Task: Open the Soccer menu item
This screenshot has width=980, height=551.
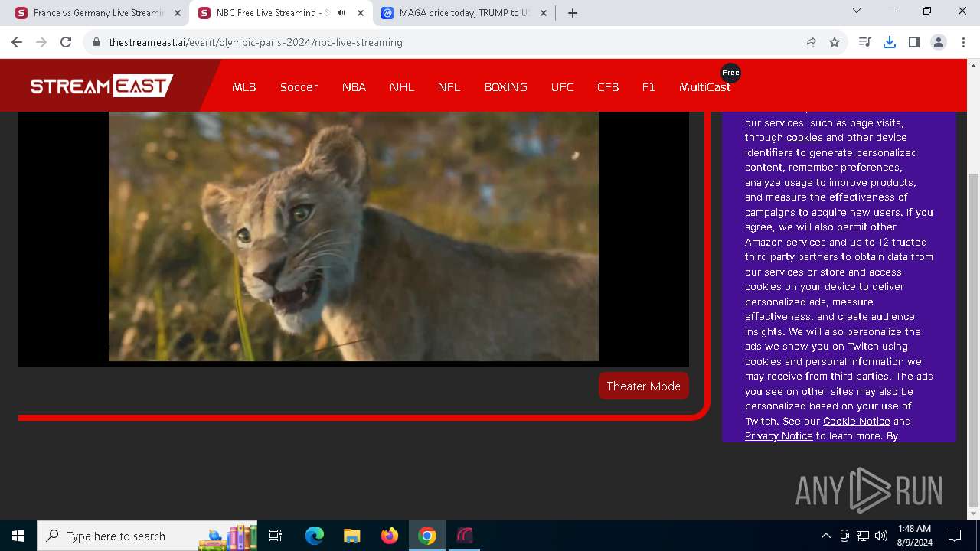Action: tap(299, 87)
